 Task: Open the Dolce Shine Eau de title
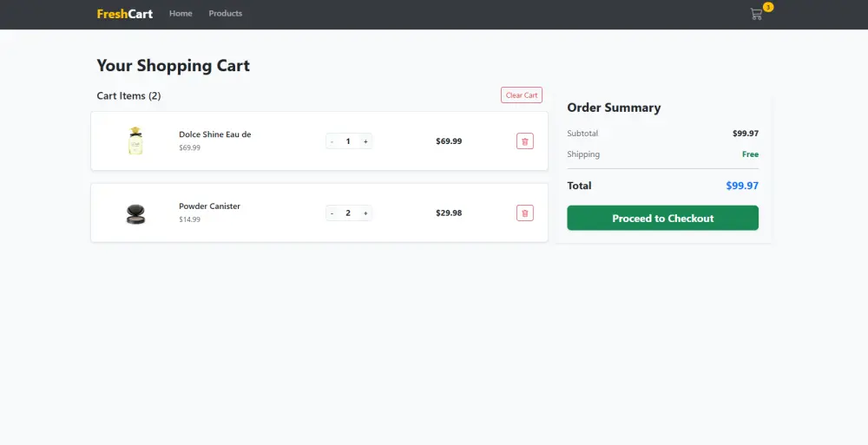214,134
